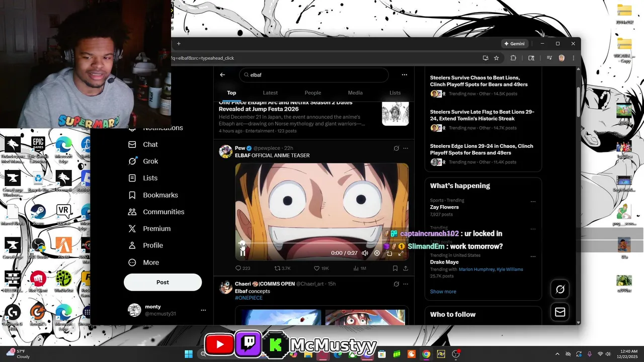Screen dimensions: 644x362
Task: Open the One Piece Elbaph Arc news story
Action: click(x=313, y=117)
